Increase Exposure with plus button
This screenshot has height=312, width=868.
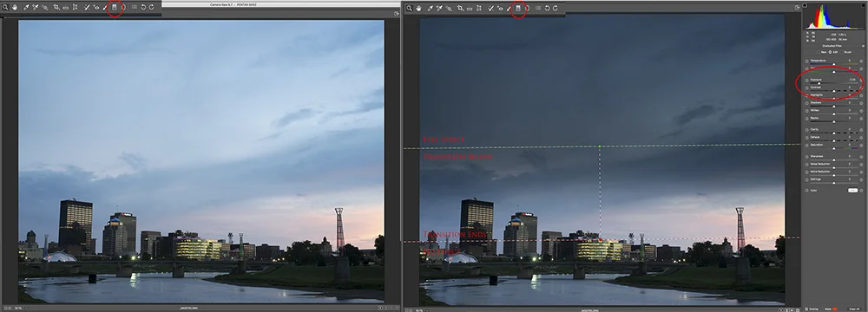click(861, 81)
